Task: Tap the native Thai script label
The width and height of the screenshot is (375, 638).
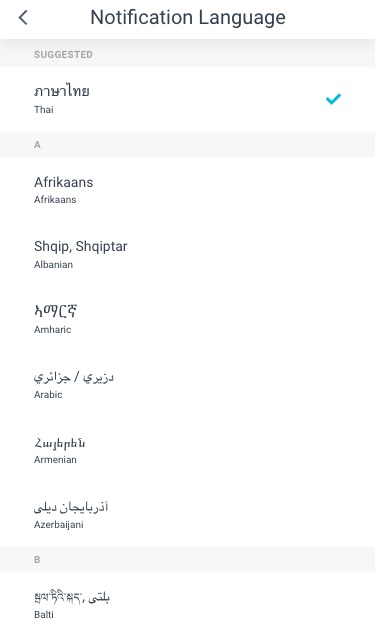Action: (x=61, y=91)
